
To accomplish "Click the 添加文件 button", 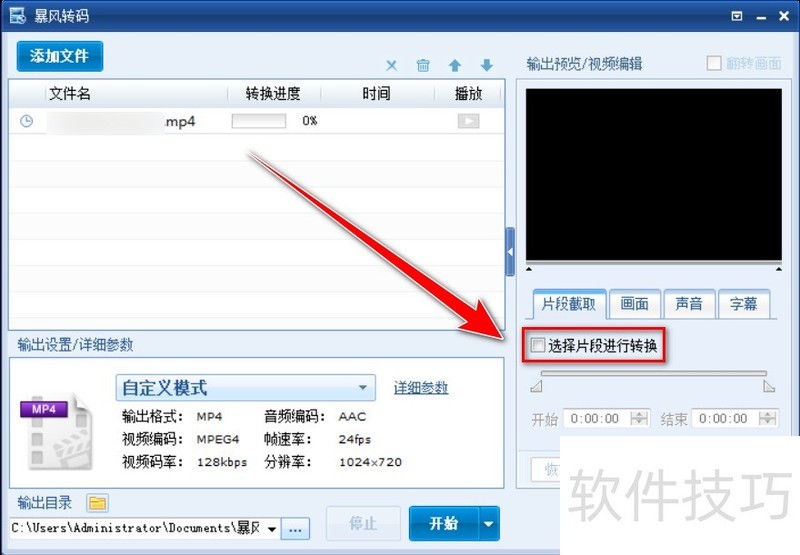I will tap(60, 56).
